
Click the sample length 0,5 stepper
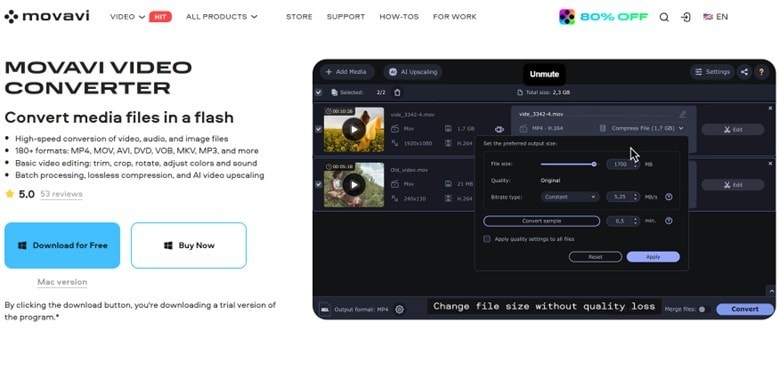click(622, 221)
